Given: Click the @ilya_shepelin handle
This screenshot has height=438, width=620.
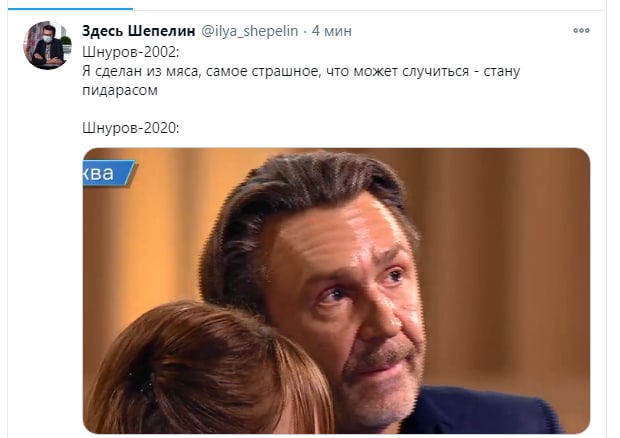Looking at the screenshot, I should [x=250, y=31].
